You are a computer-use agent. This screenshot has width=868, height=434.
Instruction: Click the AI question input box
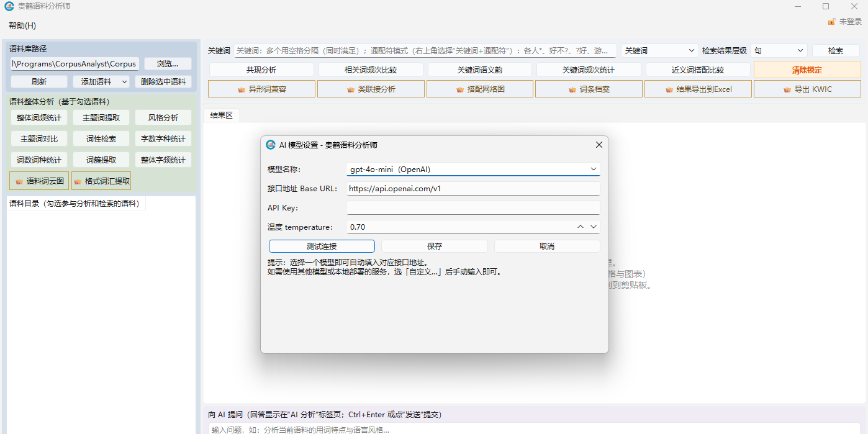(534, 428)
